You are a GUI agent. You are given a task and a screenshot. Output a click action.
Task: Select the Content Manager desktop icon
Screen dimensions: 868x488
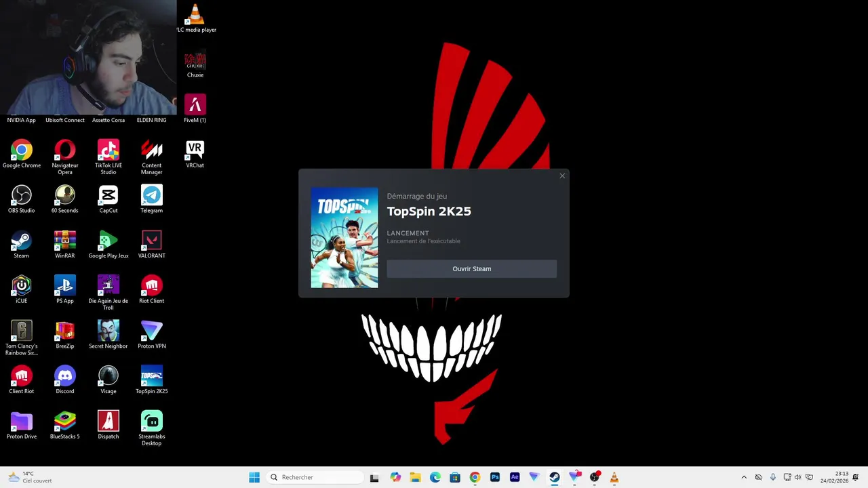[152, 157]
